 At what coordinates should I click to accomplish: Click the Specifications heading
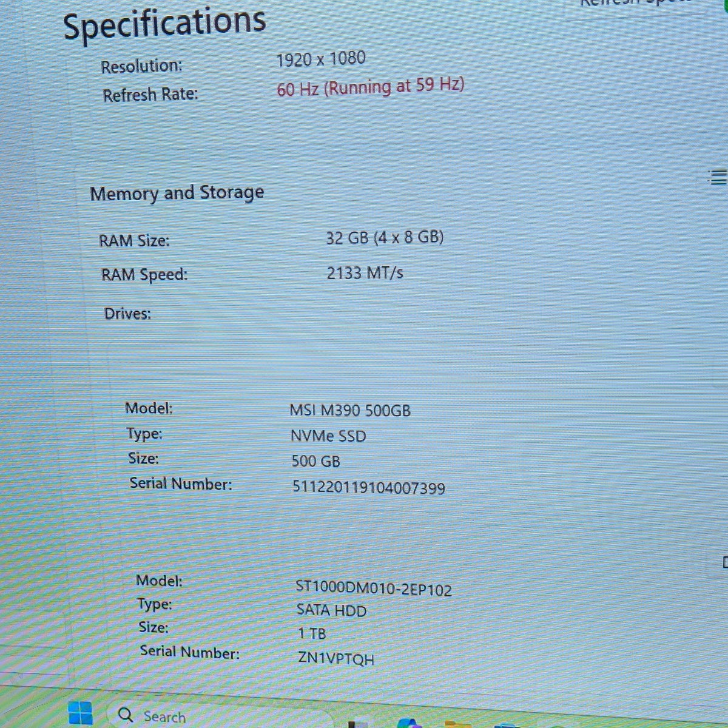point(164,24)
